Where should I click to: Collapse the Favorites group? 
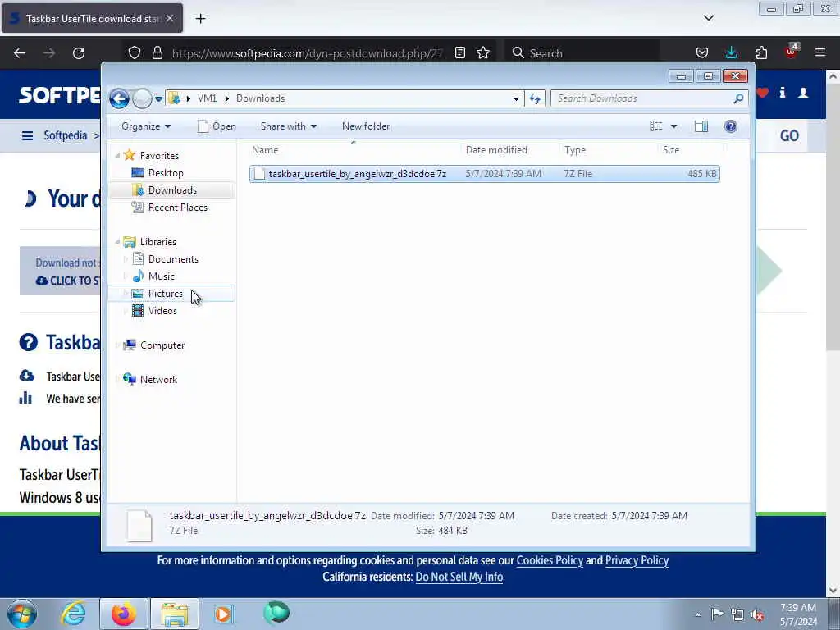click(x=117, y=155)
